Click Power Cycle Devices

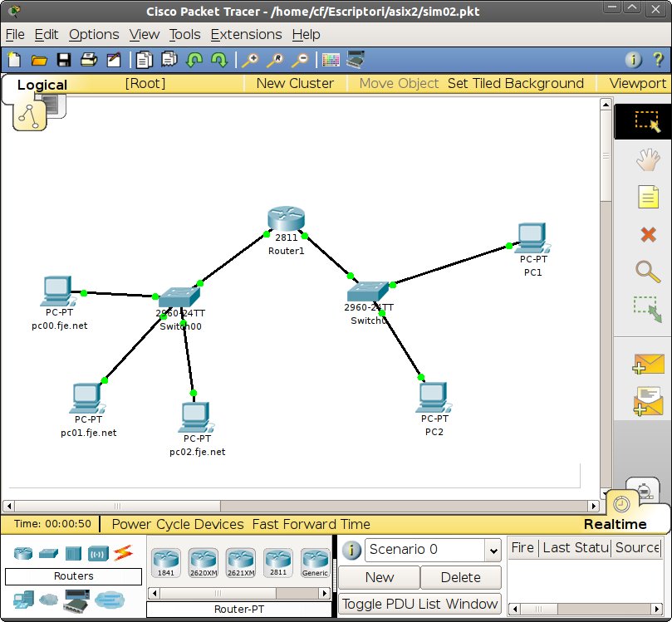tap(178, 524)
